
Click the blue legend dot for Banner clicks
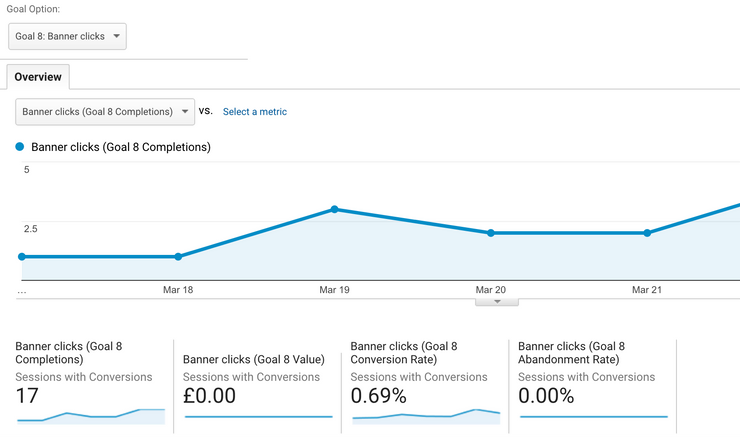click(20, 147)
